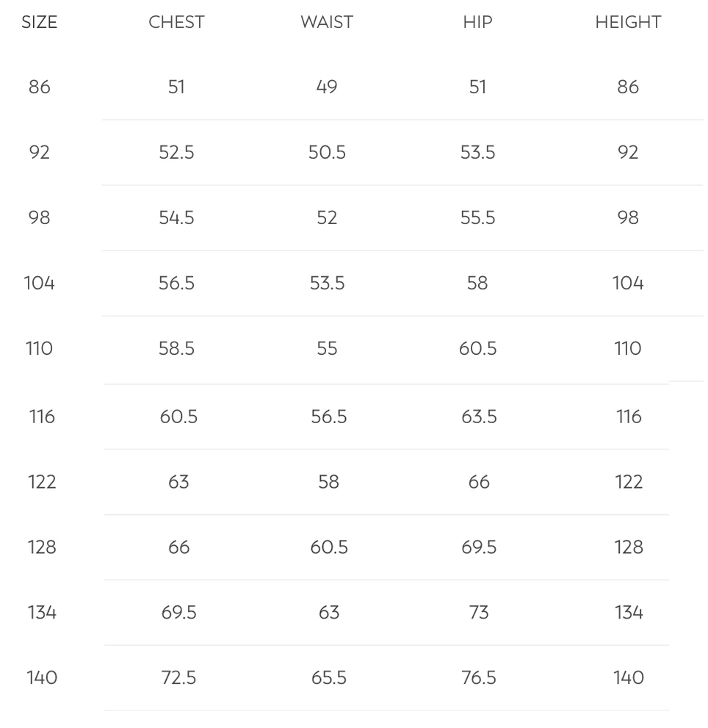Select hip value 76.5 for size 140
The image size is (708, 728).
tap(479, 677)
